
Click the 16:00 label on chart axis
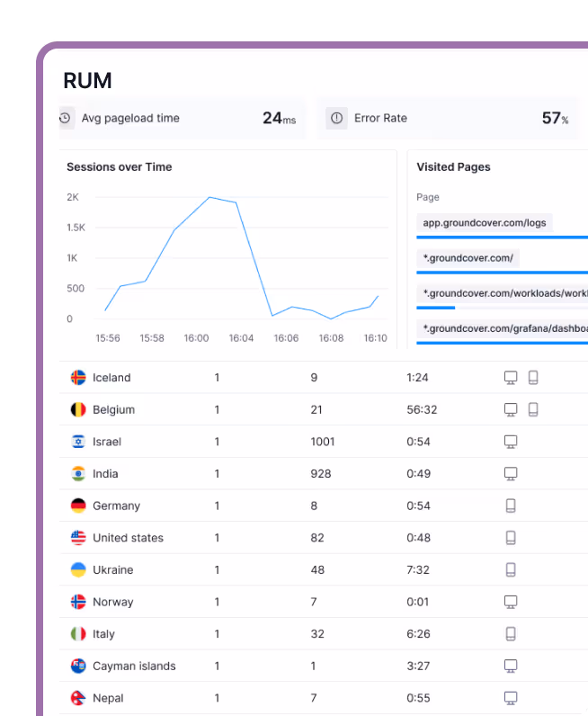pyautogui.click(x=196, y=338)
